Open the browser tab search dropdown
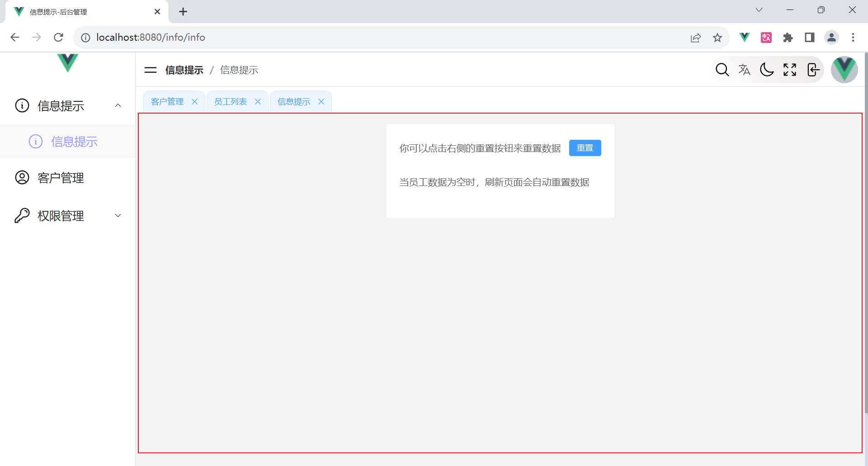Screen dimensions: 868x466 click(759, 10)
